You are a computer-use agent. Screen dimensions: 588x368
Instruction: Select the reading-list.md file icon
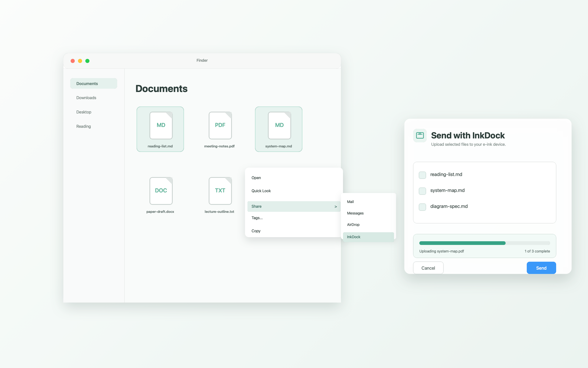coord(161,125)
